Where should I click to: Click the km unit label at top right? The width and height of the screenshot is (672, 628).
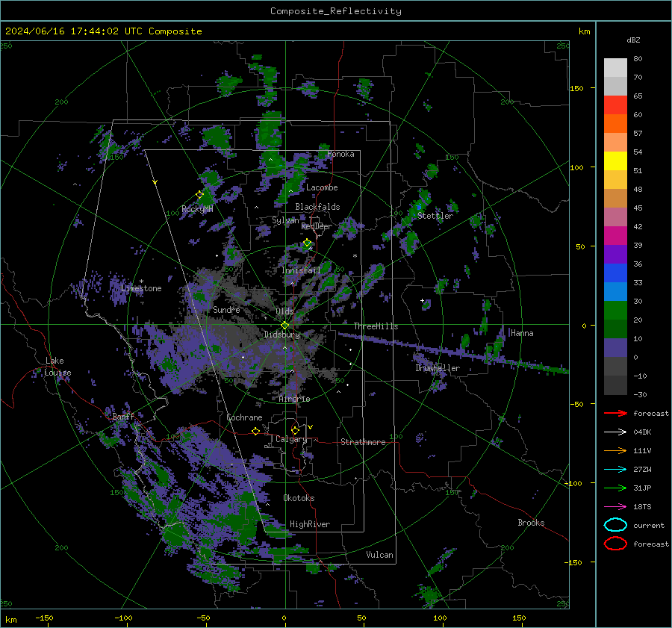[584, 31]
